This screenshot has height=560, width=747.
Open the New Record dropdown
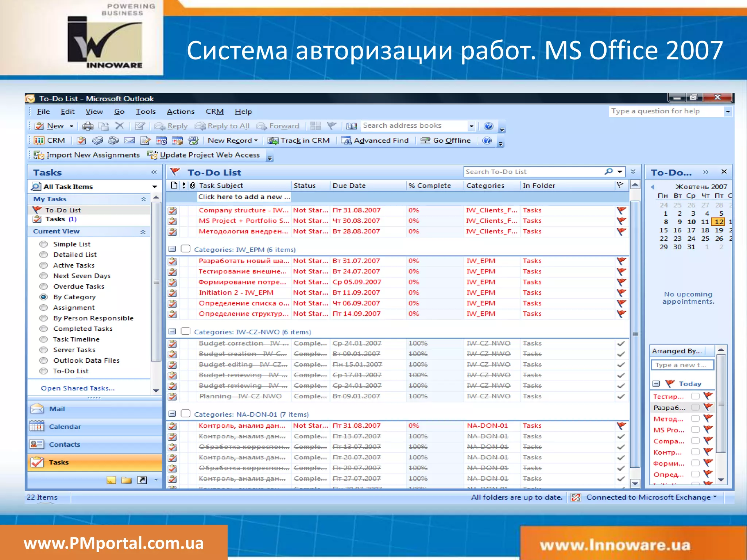point(233,141)
